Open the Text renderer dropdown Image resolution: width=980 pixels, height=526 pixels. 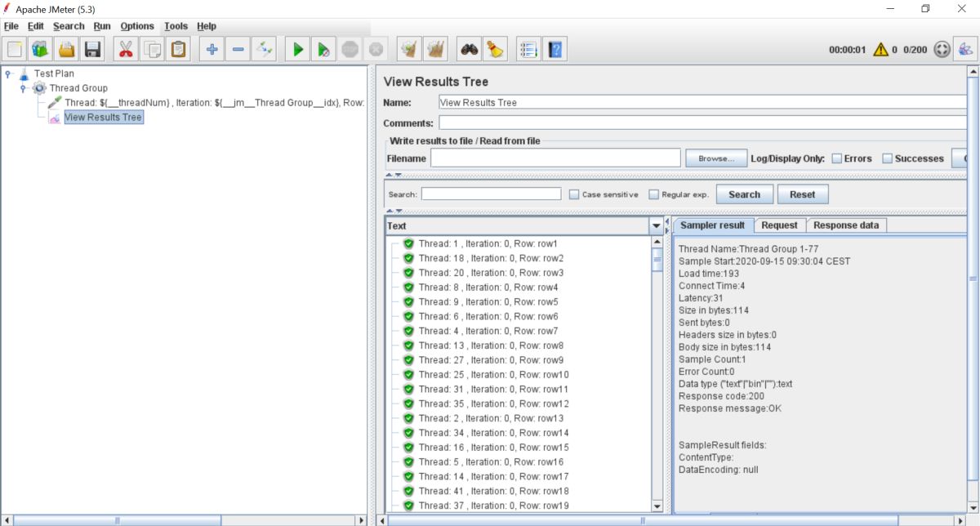(x=656, y=226)
